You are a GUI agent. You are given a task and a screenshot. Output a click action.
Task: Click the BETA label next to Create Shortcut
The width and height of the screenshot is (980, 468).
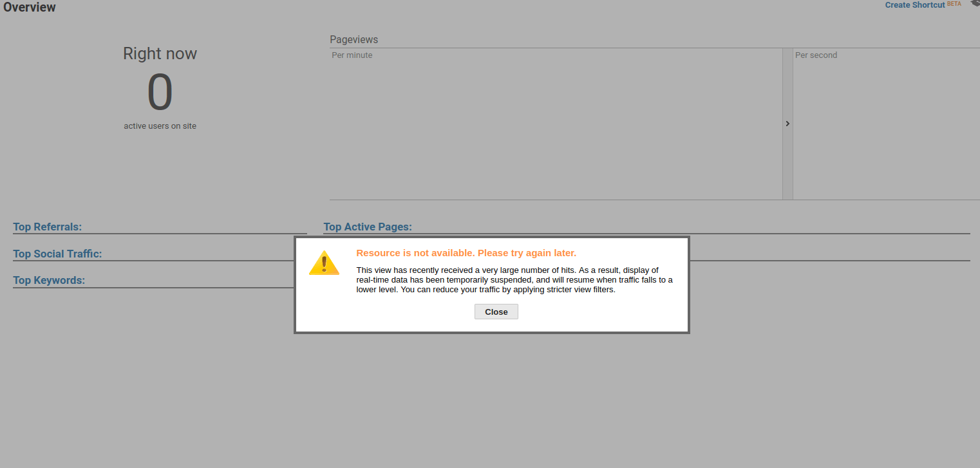click(x=954, y=4)
